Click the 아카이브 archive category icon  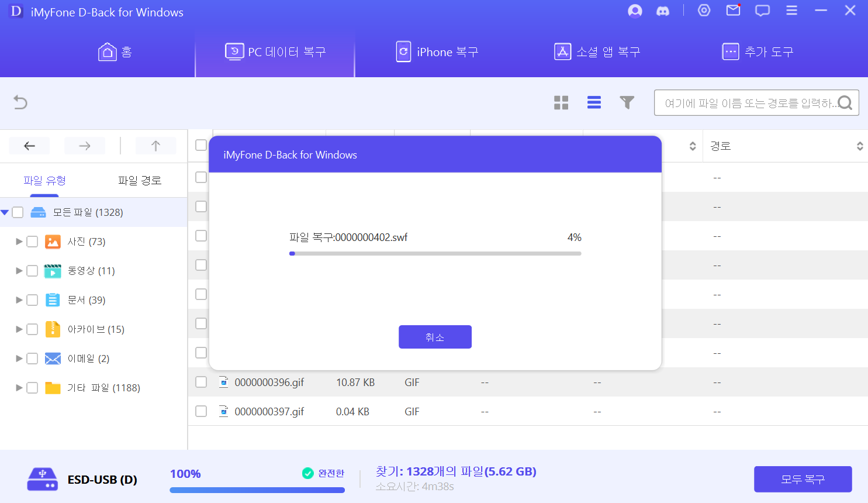pyautogui.click(x=53, y=329)
